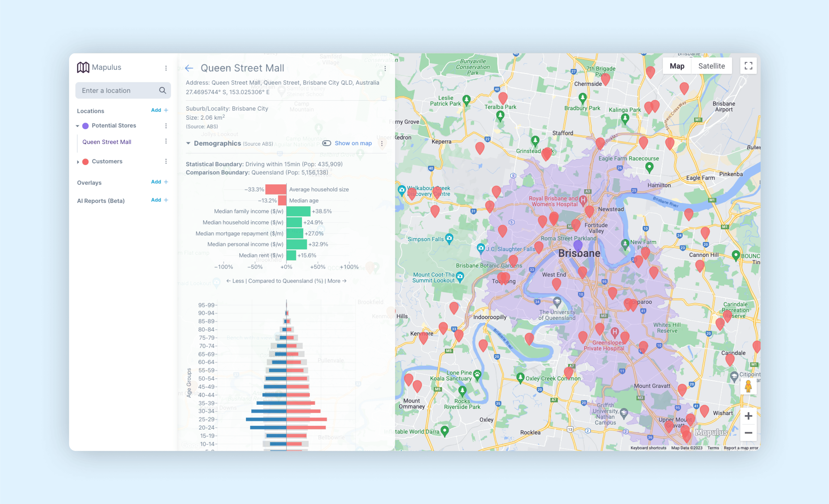Click the Simpson Falls camera marker

tap(449, 239)
